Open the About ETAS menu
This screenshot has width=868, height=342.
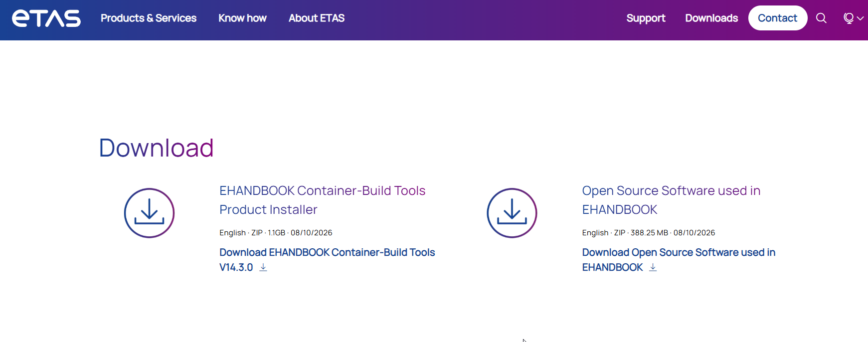pos(317,18)
